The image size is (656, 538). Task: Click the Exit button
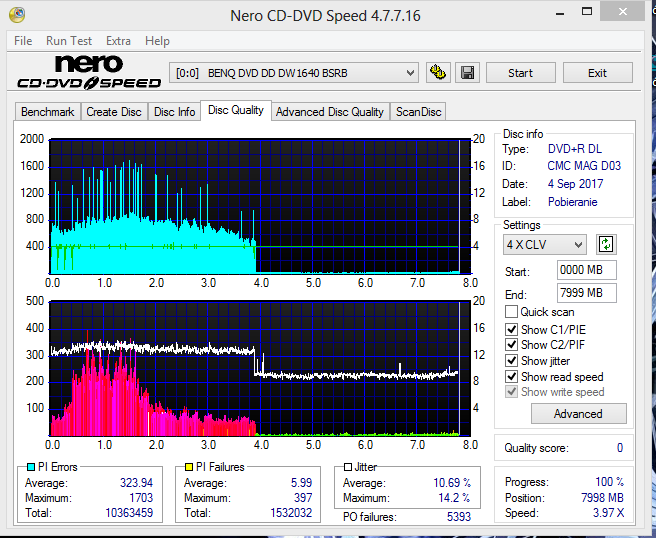(597, 73)
